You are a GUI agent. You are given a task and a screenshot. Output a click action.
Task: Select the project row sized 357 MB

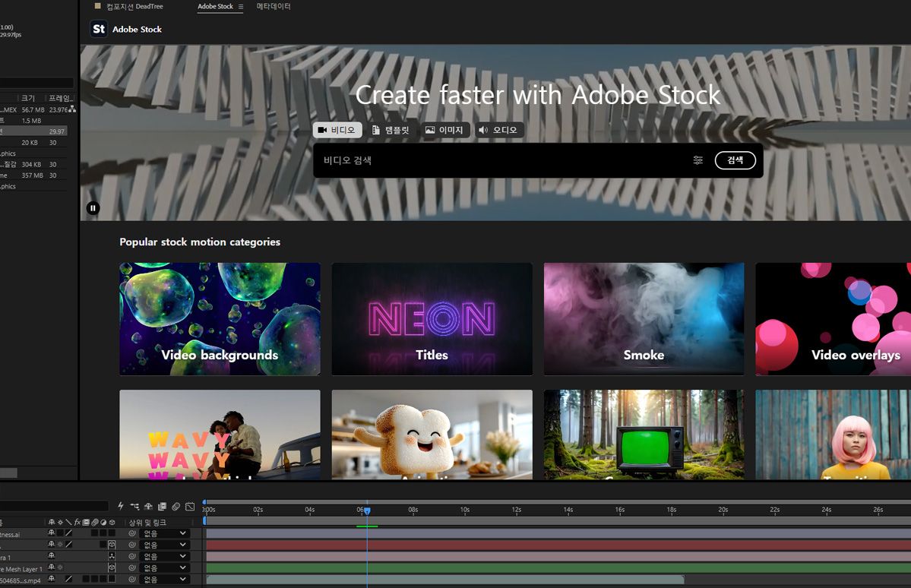coord(33,175)
